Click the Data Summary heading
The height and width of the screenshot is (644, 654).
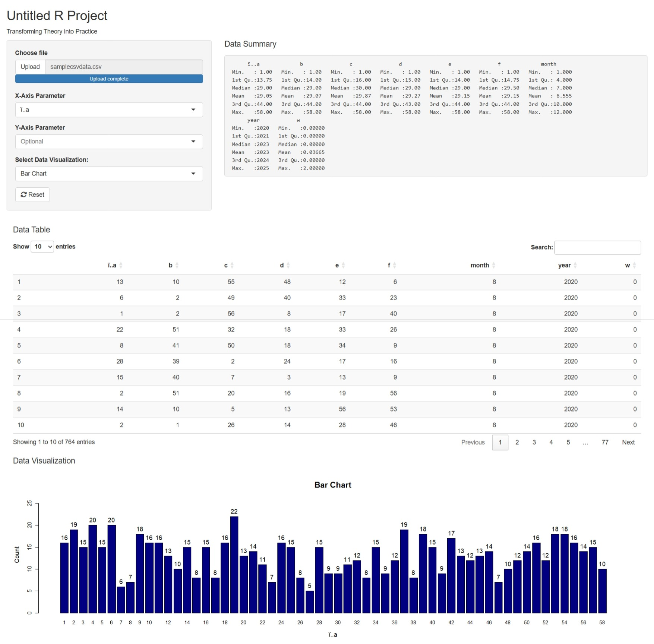pos(250,44)
